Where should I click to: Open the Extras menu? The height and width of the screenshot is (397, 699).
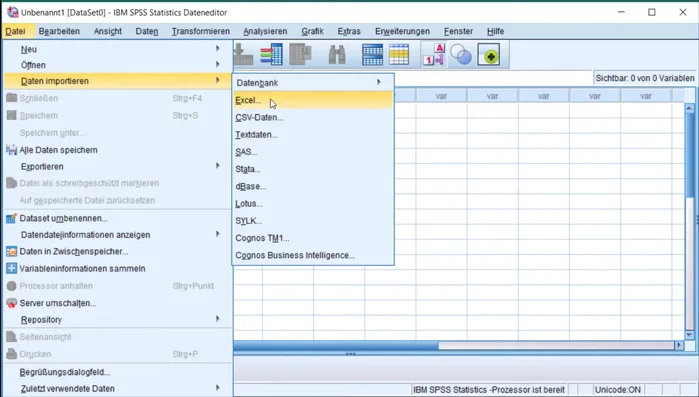coord(349,31)
